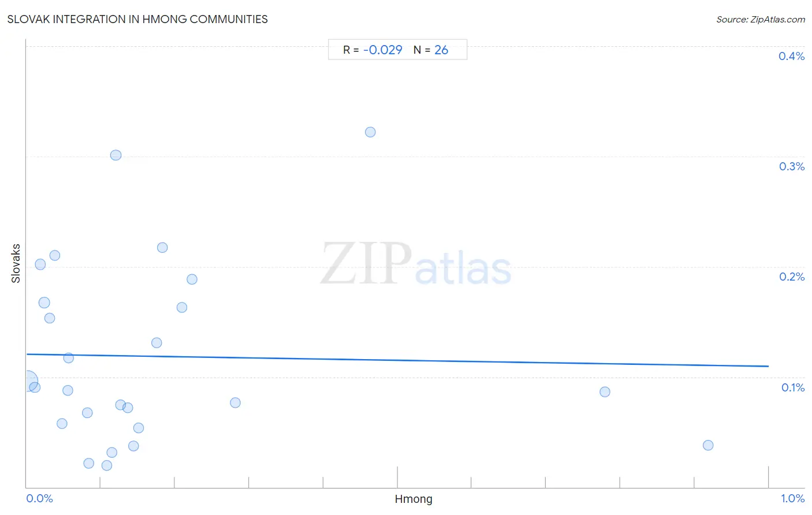This screenshot has width=812, height=515.
Task: Click the Slovaks y-axis label
Action: point(16,263)
